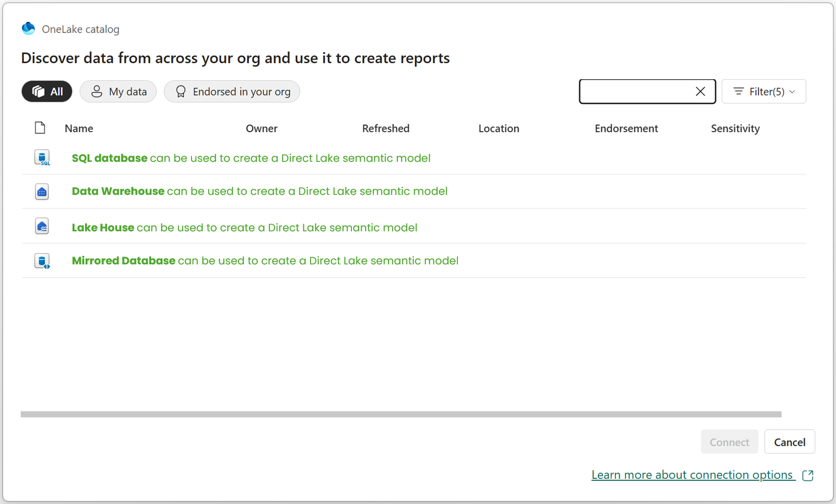Switch to the All tab
Screen dimensions: 836x504
click(x=47, y=91)
